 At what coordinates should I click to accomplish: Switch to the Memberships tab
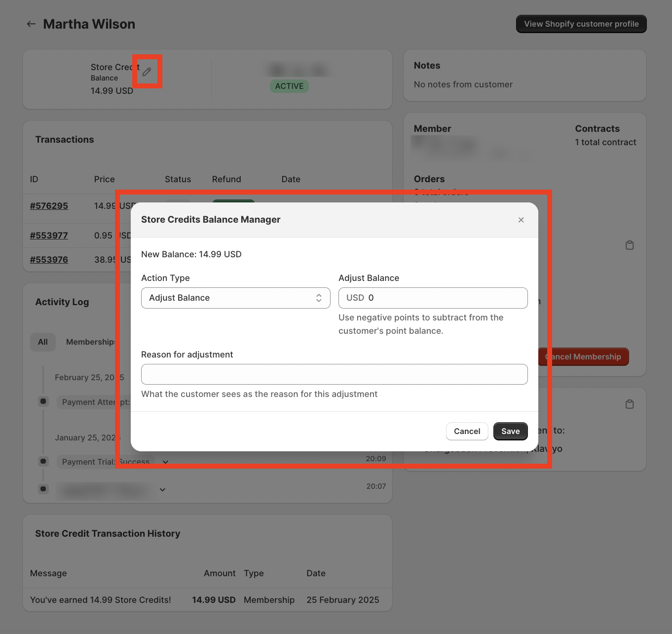91,342
